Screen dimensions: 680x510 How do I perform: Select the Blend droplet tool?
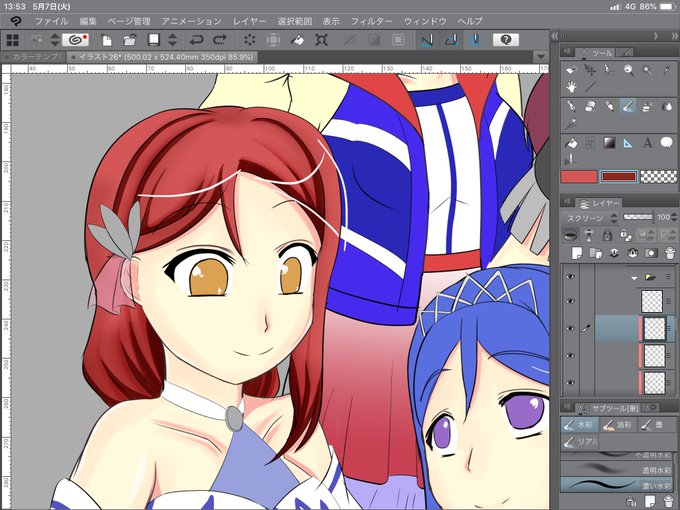(x=667, y=106)
